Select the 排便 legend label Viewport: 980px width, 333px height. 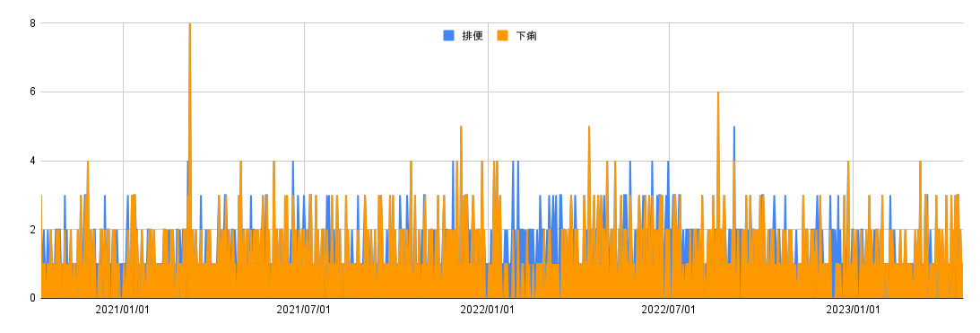(x=473, y=36)
